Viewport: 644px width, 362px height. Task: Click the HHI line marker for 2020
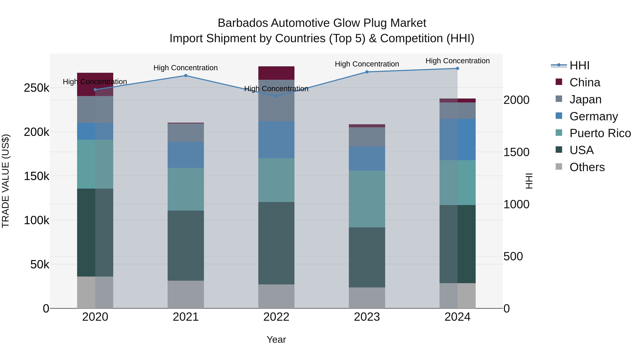coord(95,90)
